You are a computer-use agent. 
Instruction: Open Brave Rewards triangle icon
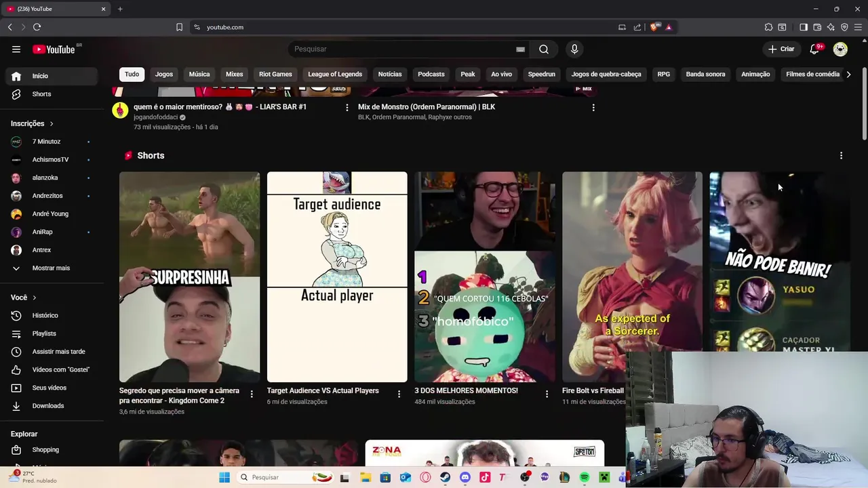point(669,27)
